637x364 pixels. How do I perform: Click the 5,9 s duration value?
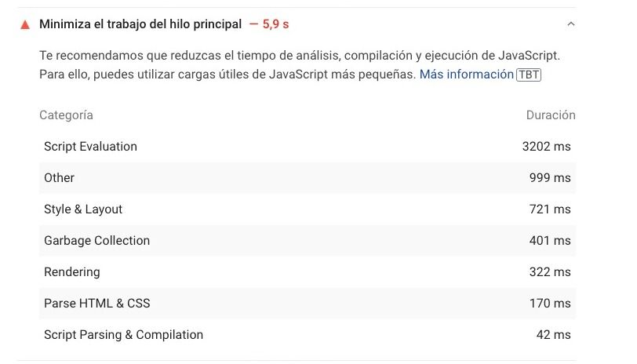pos(275,24)
